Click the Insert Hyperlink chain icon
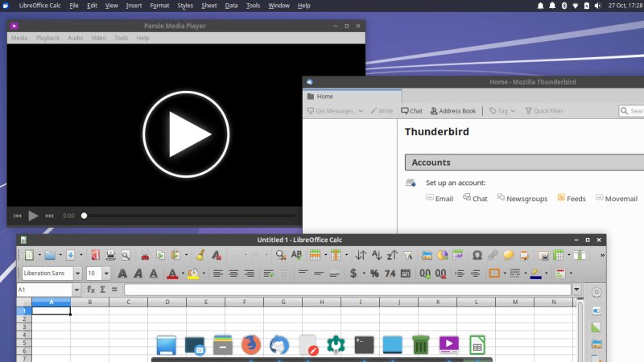The width and height of the screenshot is (644, 362). (493, 255)
